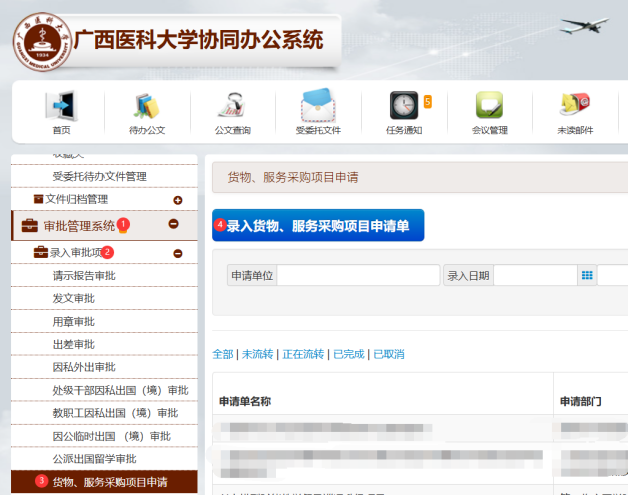The height and width of the screenshot is (496, 628).
Task: Filter the list by 全部
Action: (223, 354)
